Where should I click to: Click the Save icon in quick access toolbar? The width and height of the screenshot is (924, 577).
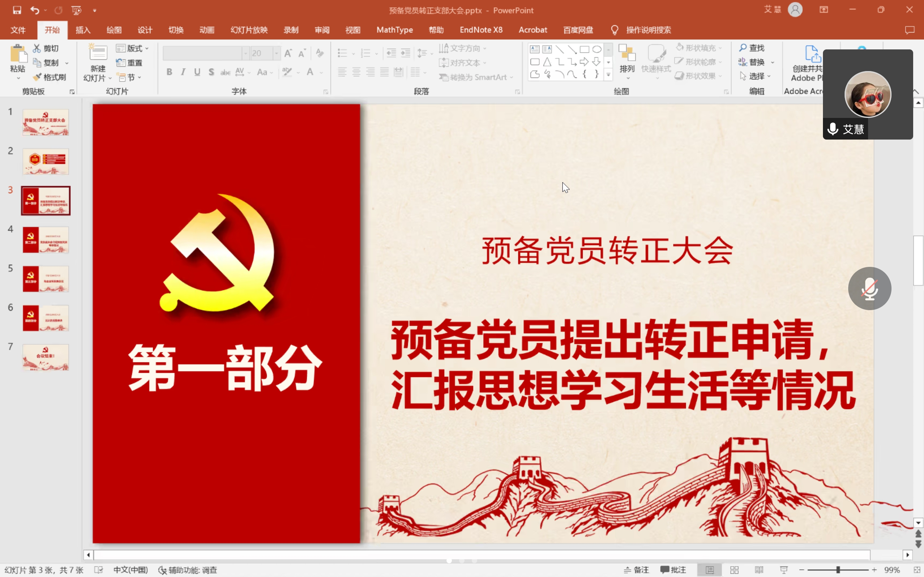17,10
